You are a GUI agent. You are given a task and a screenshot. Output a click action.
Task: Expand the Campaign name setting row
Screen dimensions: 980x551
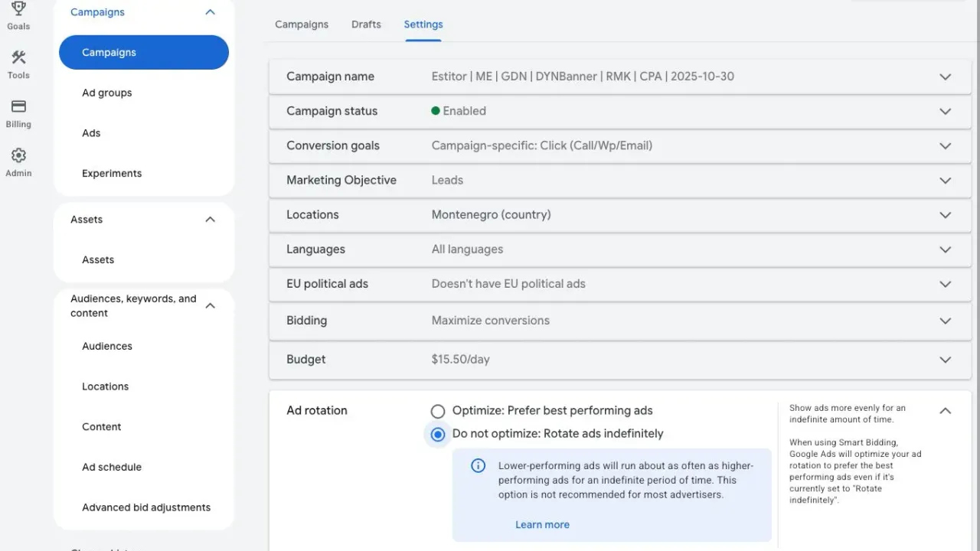(945, 77)
